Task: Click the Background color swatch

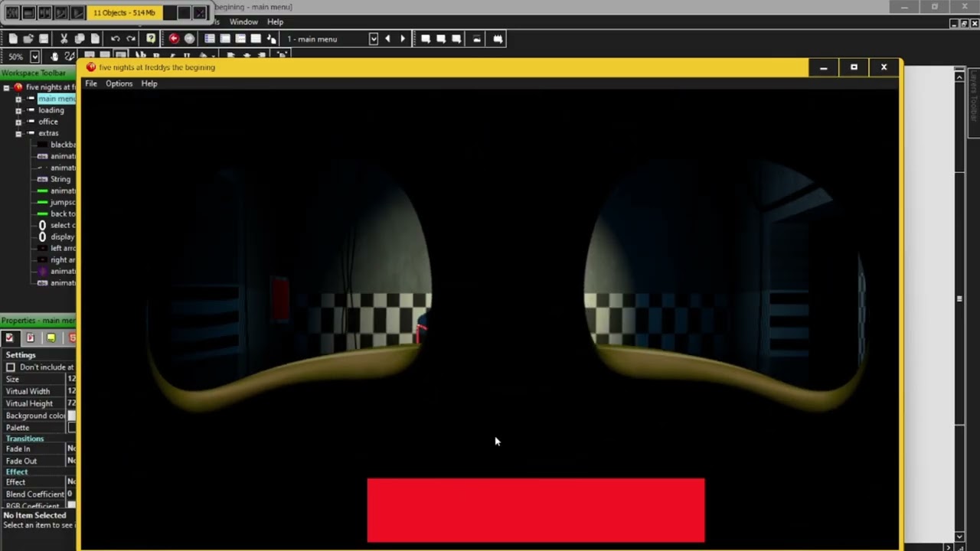Action: [72, 416]
